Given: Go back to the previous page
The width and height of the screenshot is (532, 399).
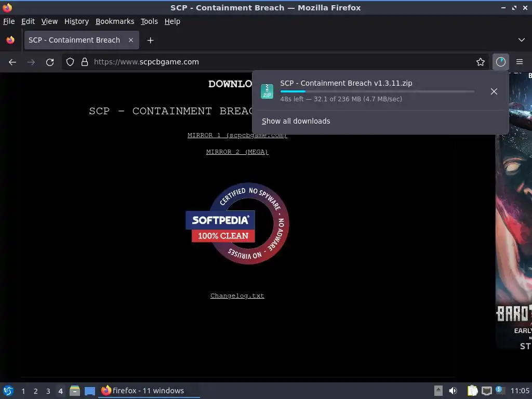Looking at the screenshot, I should pos(12,62).
